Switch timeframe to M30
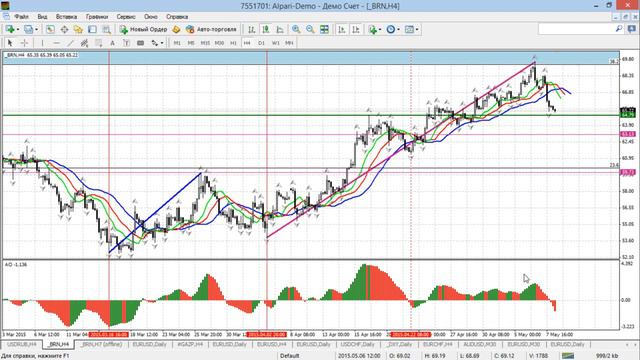Image resolution: width=640 pixels, height=360 pixels. (x=219, y=43)
